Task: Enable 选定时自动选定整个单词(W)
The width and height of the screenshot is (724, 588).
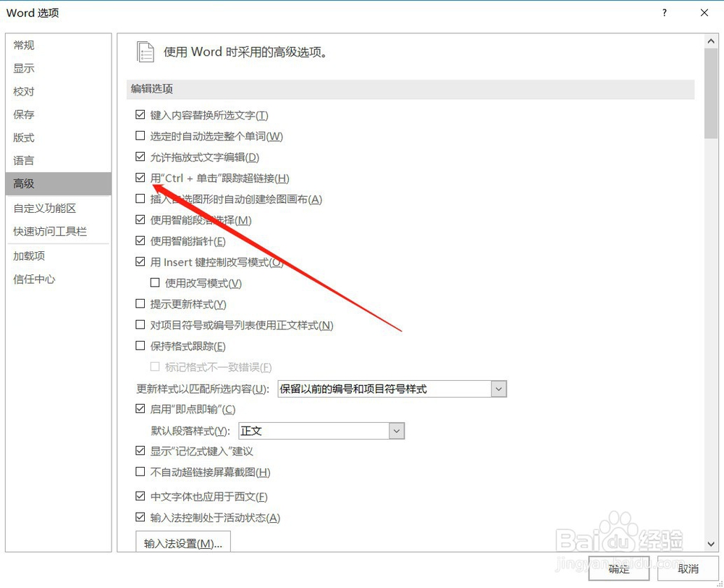Action: (x=140, y=136)
